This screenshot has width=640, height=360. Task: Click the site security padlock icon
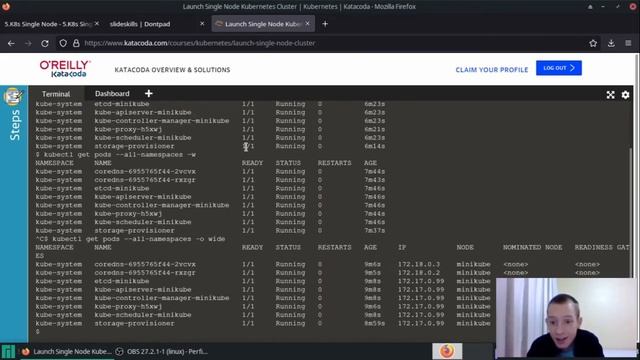coord(76,43)
